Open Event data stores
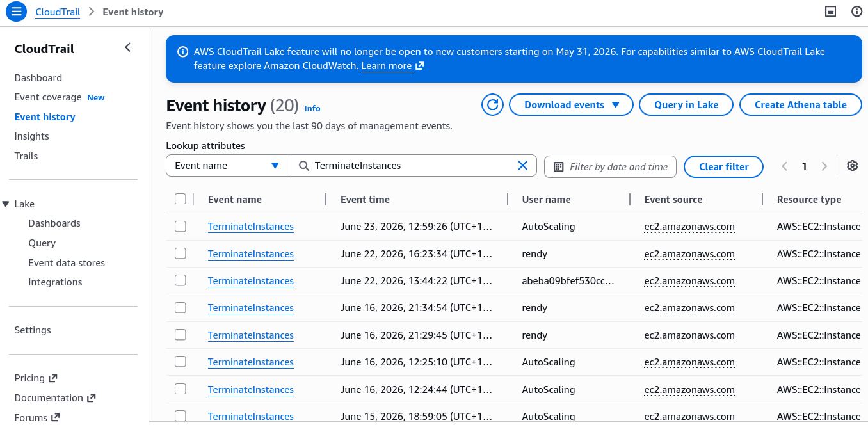 67,263
